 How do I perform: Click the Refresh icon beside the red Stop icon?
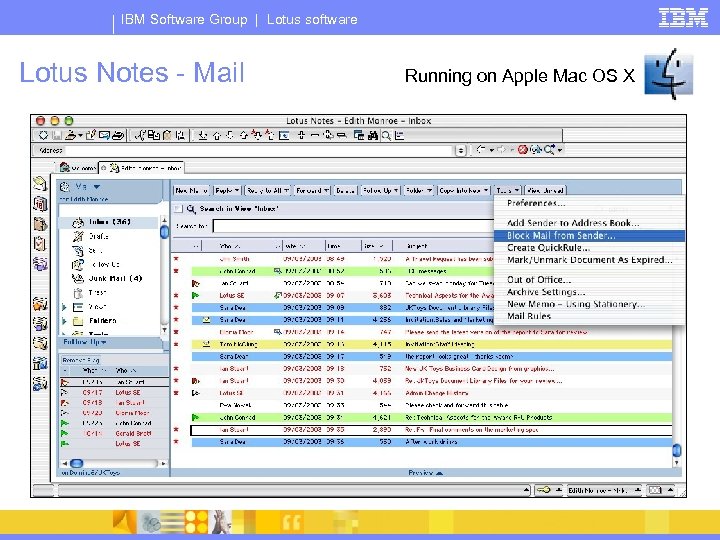pyautogui.click(x=535, y=150)
